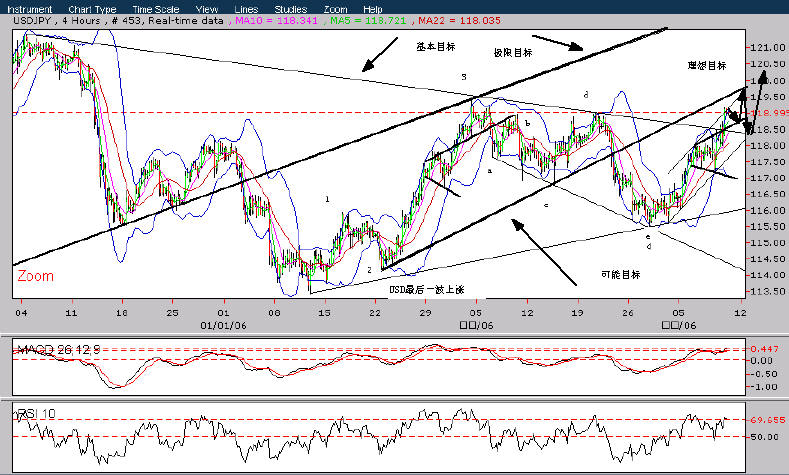
Task: Click the red Zoom link on chart
Action: point(35,276)
